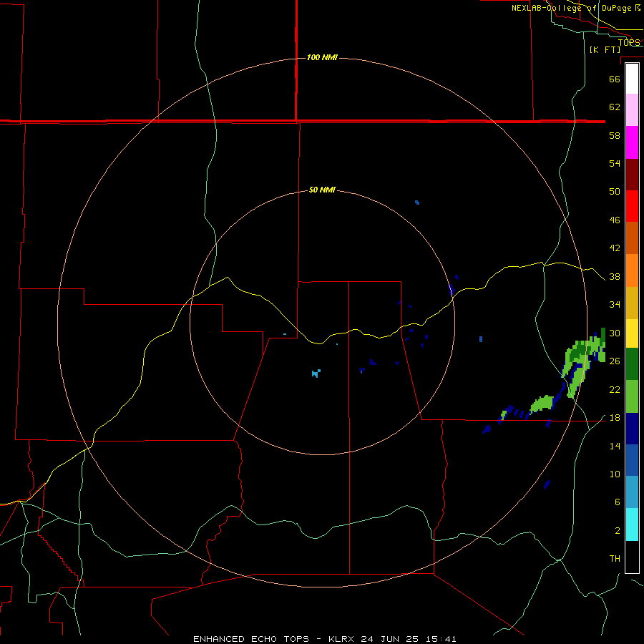Click the yellow legend swatch near 30
The width and height of the screenshot is (644, 644).
click(x=632, y=333)
